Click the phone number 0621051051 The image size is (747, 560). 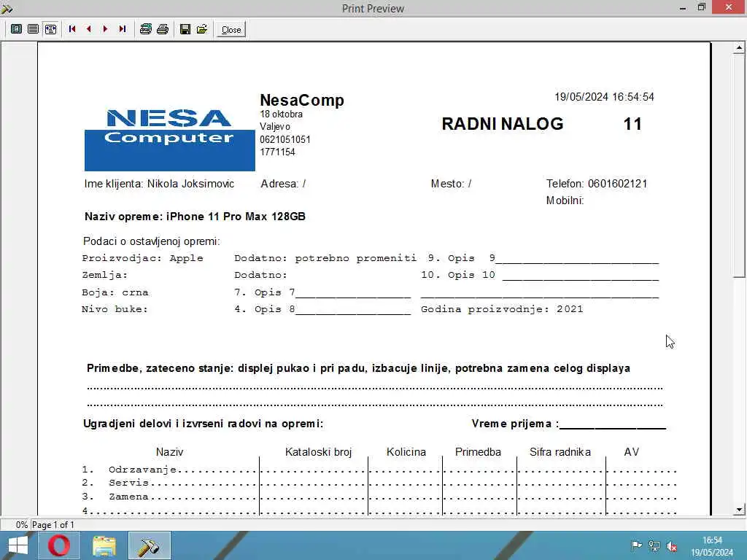pos(285,139)
